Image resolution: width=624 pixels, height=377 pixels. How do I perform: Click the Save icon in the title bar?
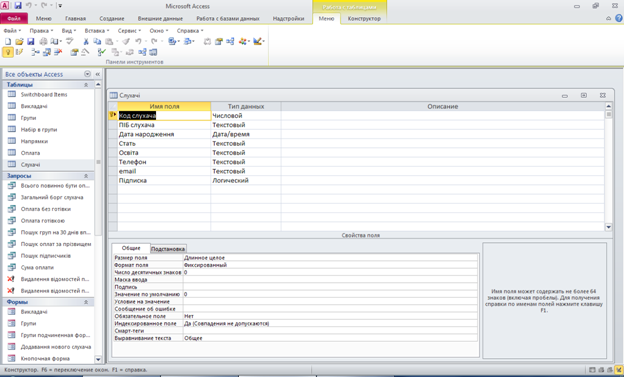coord(18,6)
